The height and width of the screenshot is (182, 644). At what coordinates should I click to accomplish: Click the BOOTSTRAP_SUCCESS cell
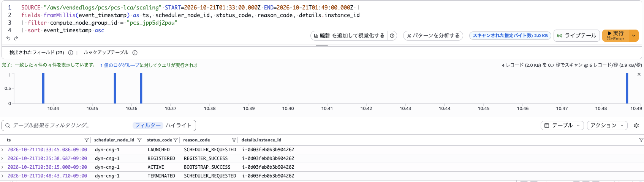click(207, 167)
